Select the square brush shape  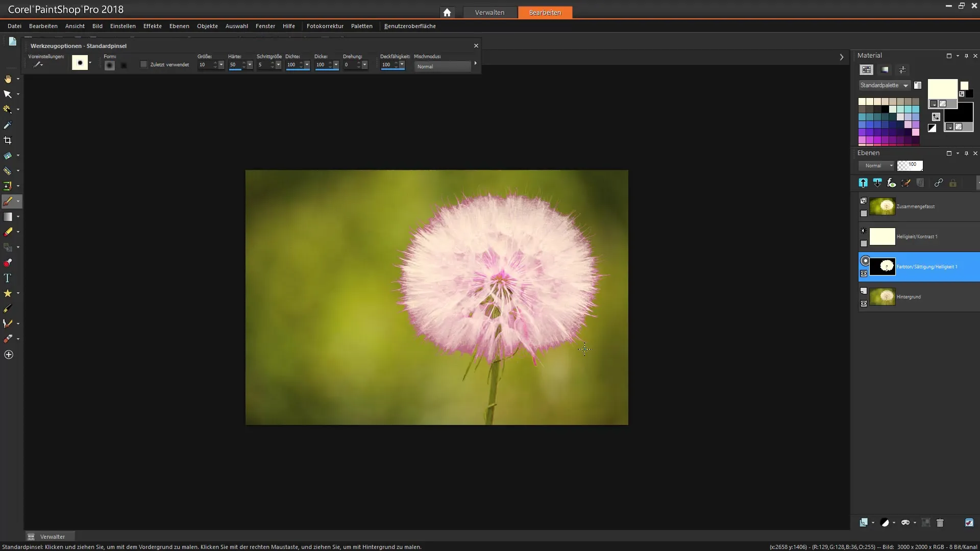(x=124, y=65)
